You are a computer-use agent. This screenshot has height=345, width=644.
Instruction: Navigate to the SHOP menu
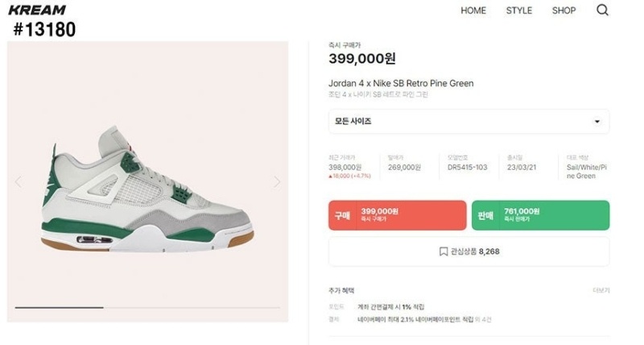pyautogui.click(x=563, y=10)
